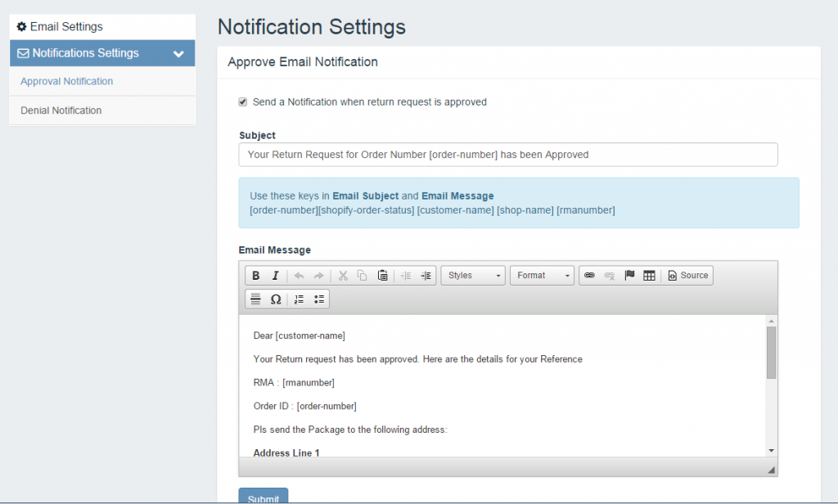Click the Submit button
The width and height of the screenshot is (838, 504).
264,497
